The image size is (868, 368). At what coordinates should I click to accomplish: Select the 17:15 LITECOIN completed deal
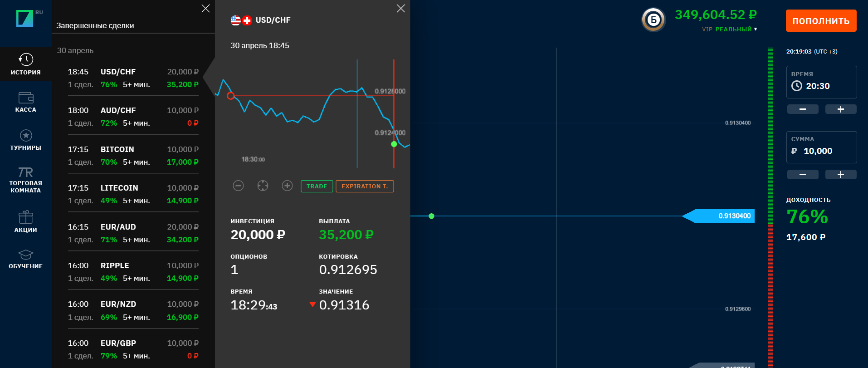pos(133,194)
